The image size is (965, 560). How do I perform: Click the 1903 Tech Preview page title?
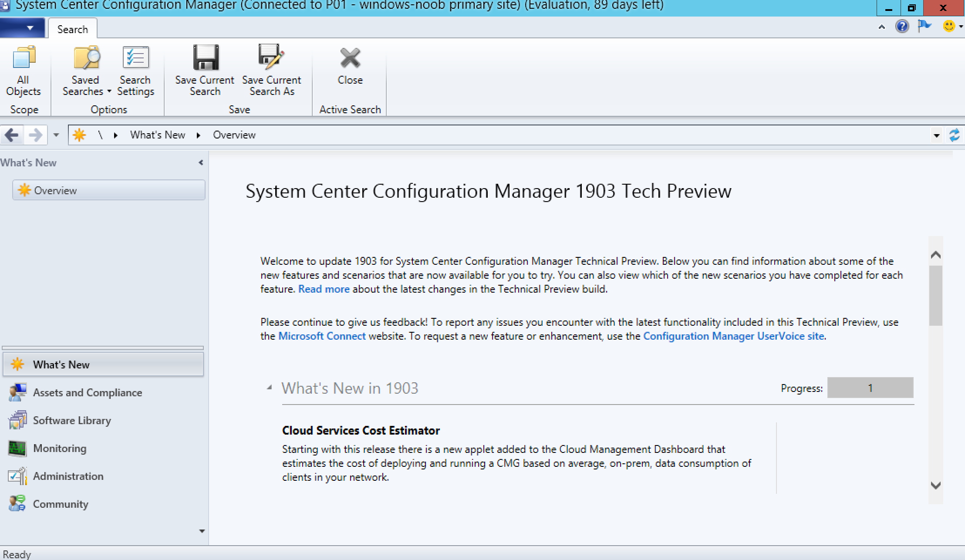tap(489, 191)
